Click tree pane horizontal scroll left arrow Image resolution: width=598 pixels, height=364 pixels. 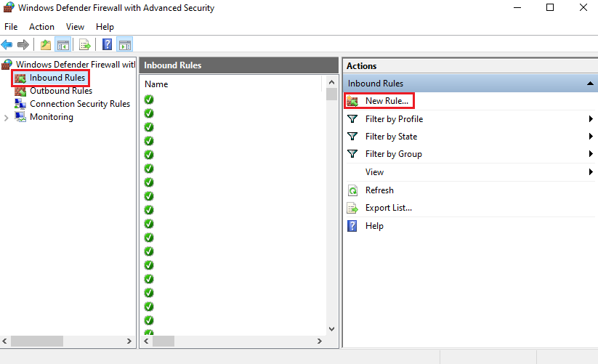(5, 341)
